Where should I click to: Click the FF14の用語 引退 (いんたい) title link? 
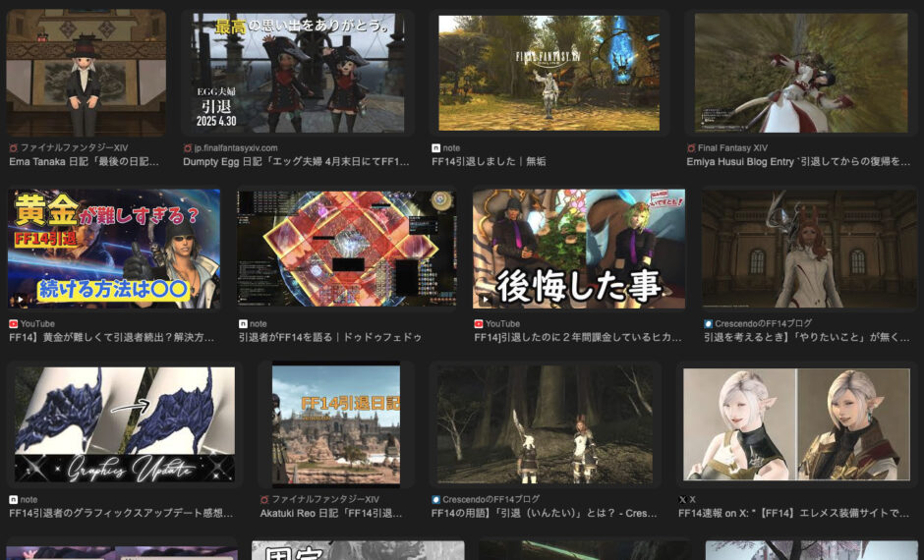pyautogui.click(x=544, y=514)
